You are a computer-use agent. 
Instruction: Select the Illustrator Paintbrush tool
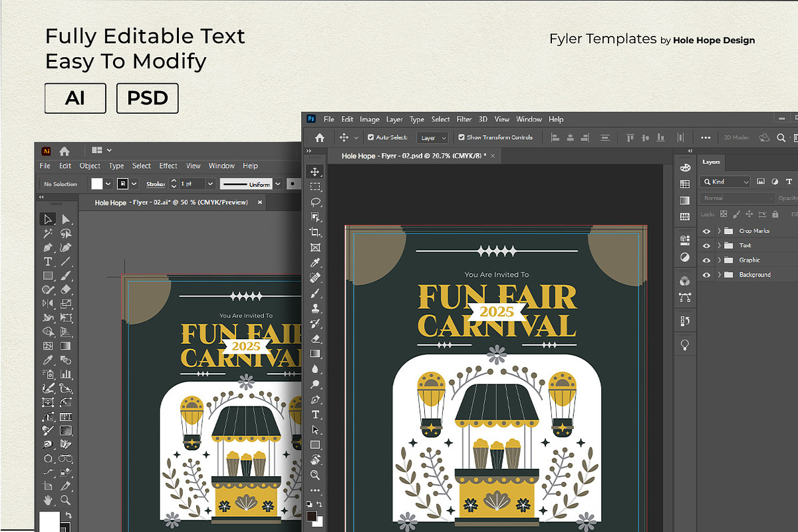point(66,275)
